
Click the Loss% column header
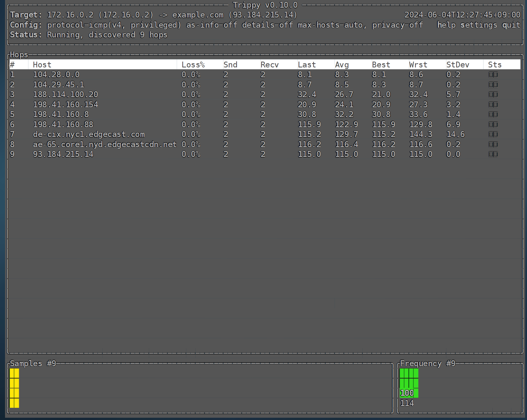[193, 65]
